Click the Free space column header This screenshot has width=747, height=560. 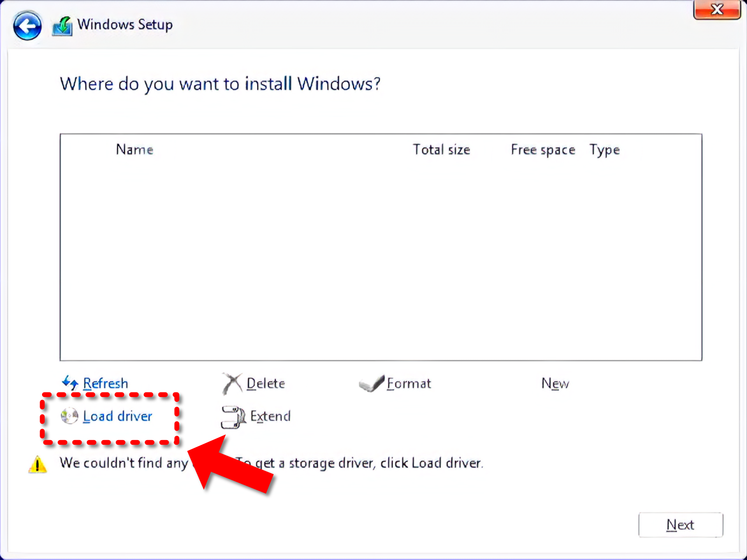click(x=543, y=150)
